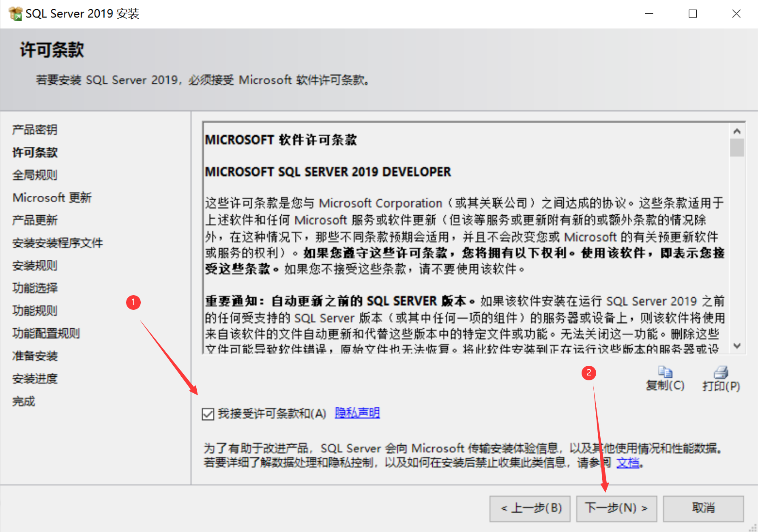
Task: Click the license scrollbar down arrow
Action: click(737, 346)
